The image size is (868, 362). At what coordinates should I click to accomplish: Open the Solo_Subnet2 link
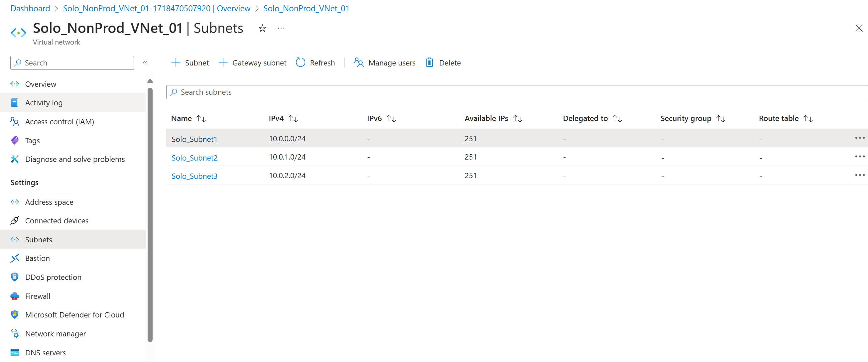[x=194, y=158]
